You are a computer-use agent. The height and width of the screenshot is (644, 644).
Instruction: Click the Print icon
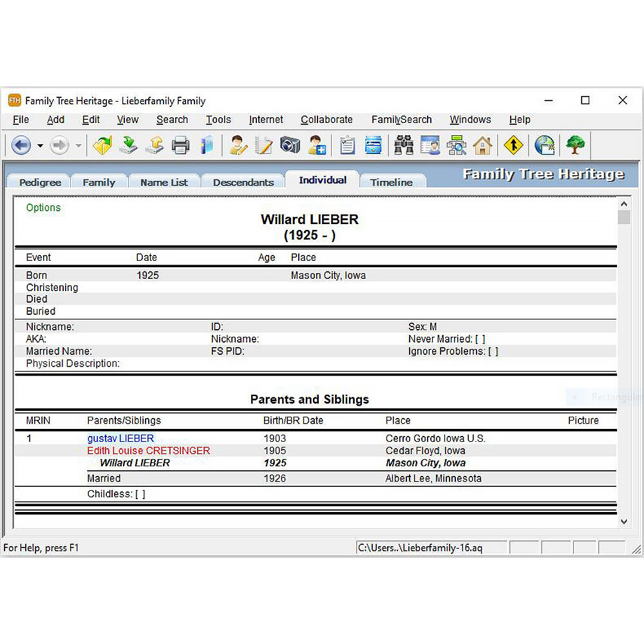pyautogui.click(x=181, y=145)
